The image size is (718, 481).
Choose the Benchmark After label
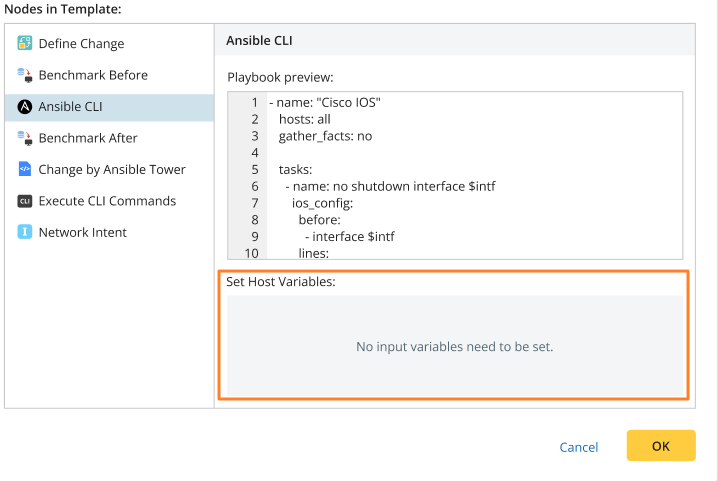click(x=88, y=138)
